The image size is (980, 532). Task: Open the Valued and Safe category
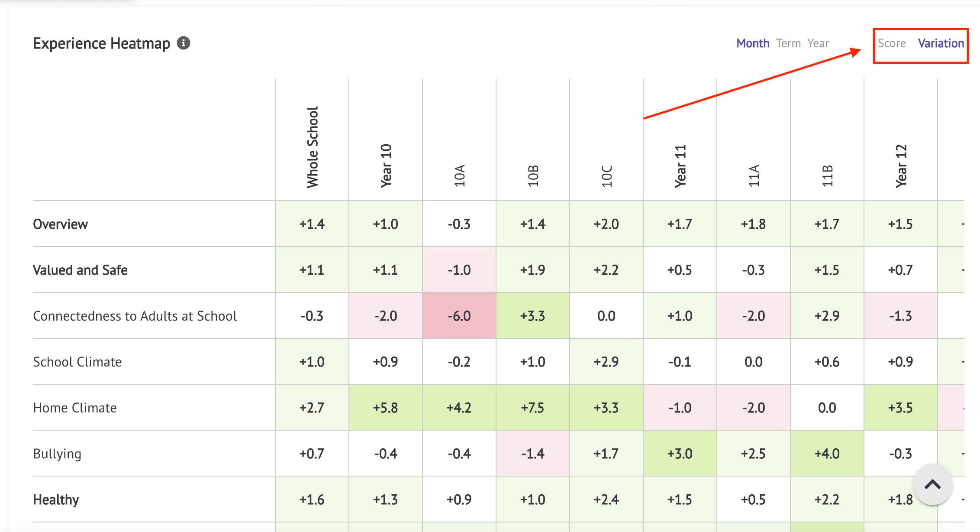pos(80,270)
